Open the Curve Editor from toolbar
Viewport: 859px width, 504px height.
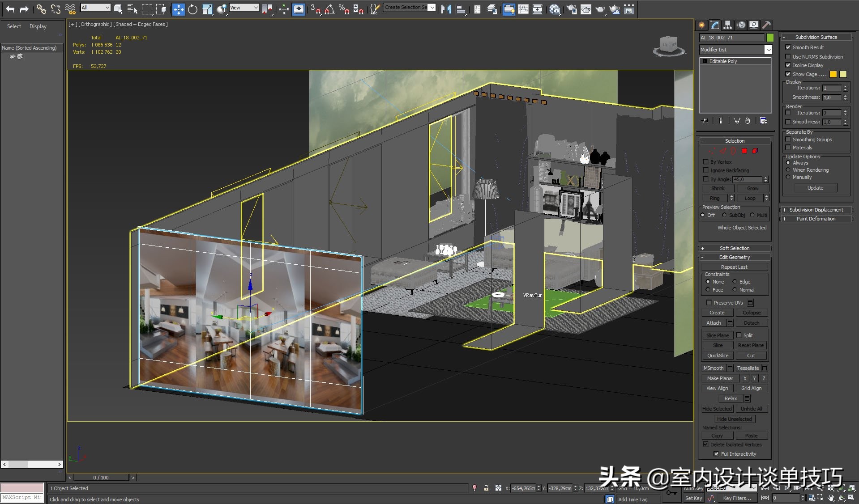click(523, 9)
